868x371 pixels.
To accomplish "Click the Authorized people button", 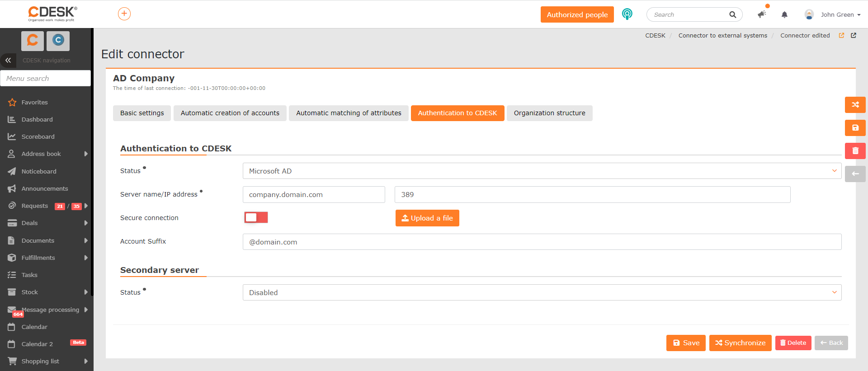I will [x=577, y=14].
